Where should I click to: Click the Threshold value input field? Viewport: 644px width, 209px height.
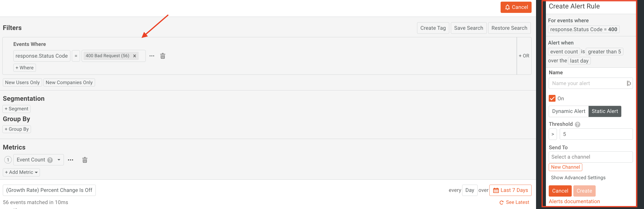coord(596,134)
